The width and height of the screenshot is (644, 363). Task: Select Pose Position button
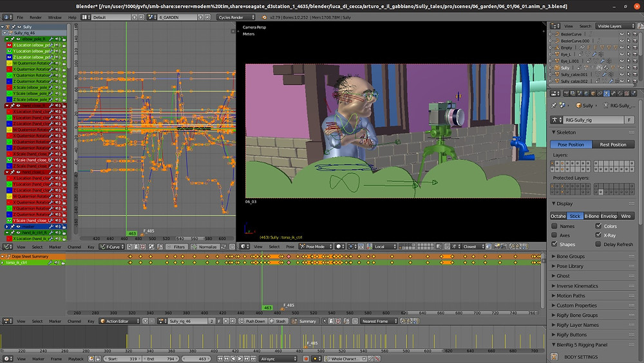[x=571, y=144]
